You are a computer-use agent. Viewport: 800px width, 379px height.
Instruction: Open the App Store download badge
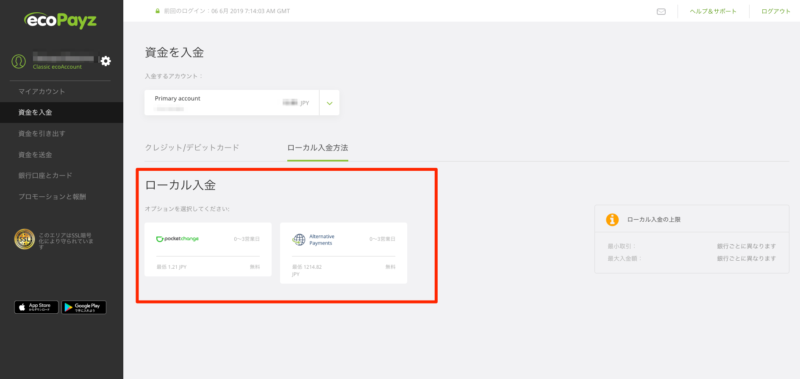click(x=36, y=307)
